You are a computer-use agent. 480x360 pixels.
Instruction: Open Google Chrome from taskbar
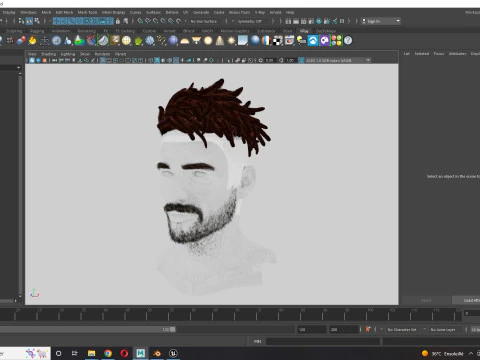pyautogui.click(x=108, y=353)
